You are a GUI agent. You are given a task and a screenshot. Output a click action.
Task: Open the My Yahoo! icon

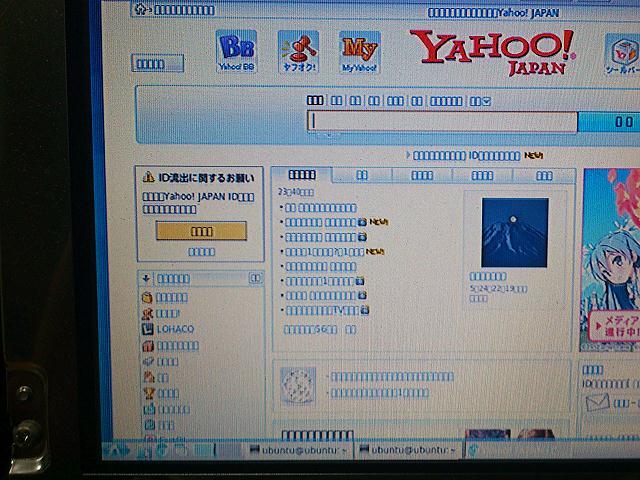[360, 53]
